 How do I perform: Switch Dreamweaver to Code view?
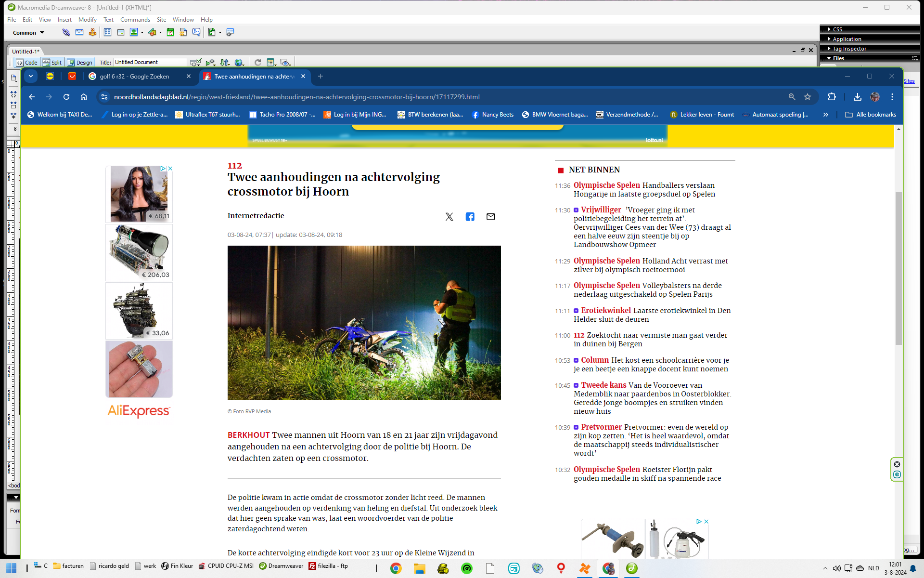click(26, 62)
